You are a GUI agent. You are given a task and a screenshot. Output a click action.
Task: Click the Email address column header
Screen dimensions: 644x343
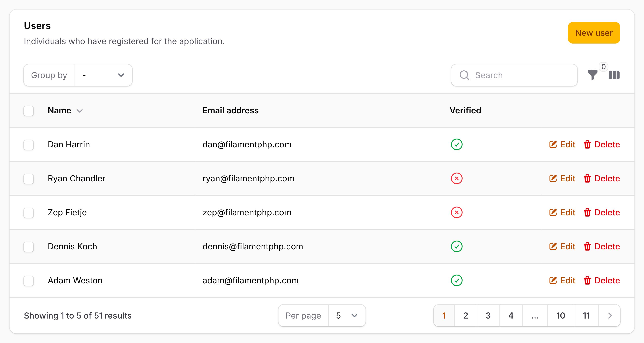coord(231,110)
